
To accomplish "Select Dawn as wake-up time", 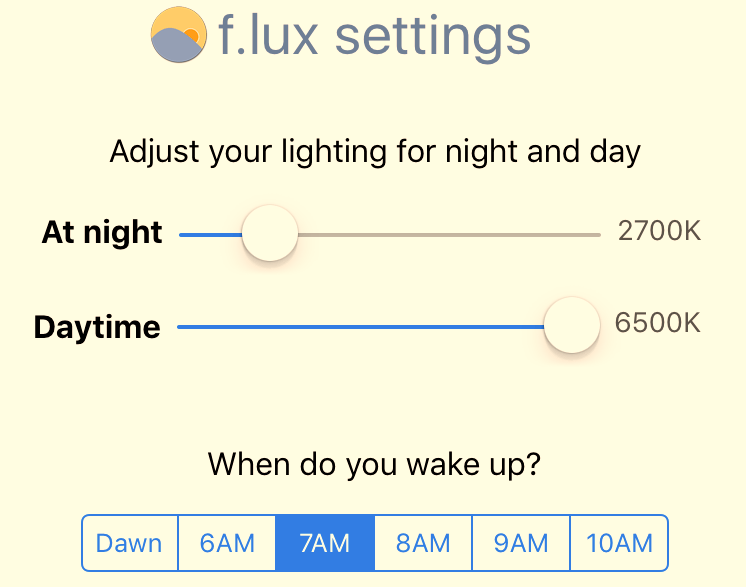I will 129,543.
